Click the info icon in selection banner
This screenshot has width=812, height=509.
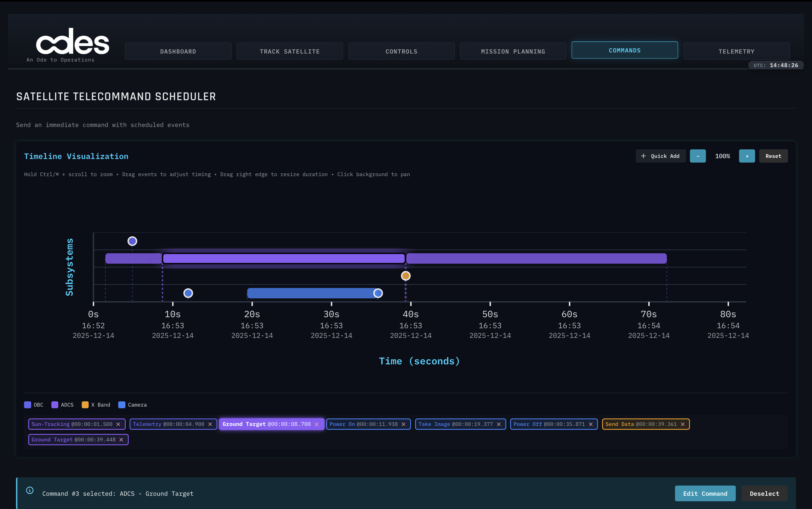click(x=30, y=491)
